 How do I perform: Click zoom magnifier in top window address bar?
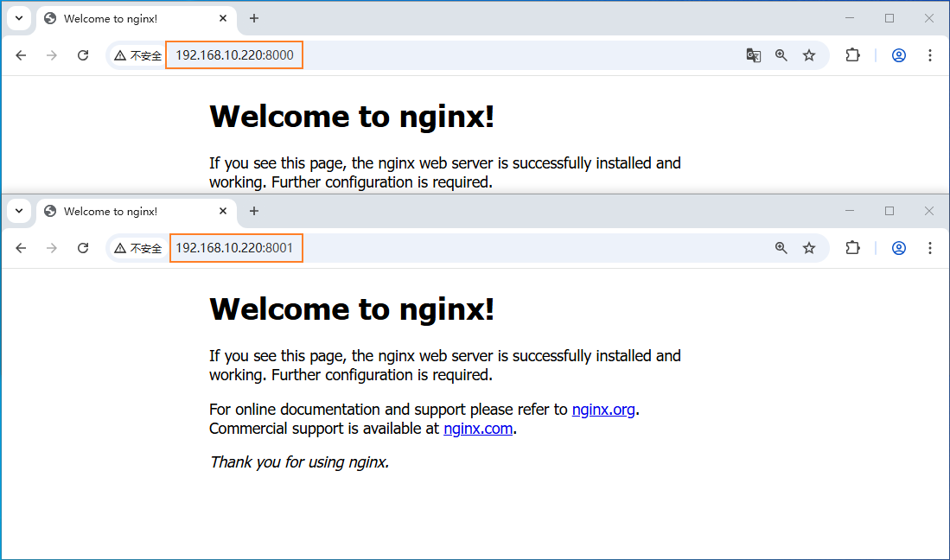coord(781,55)
